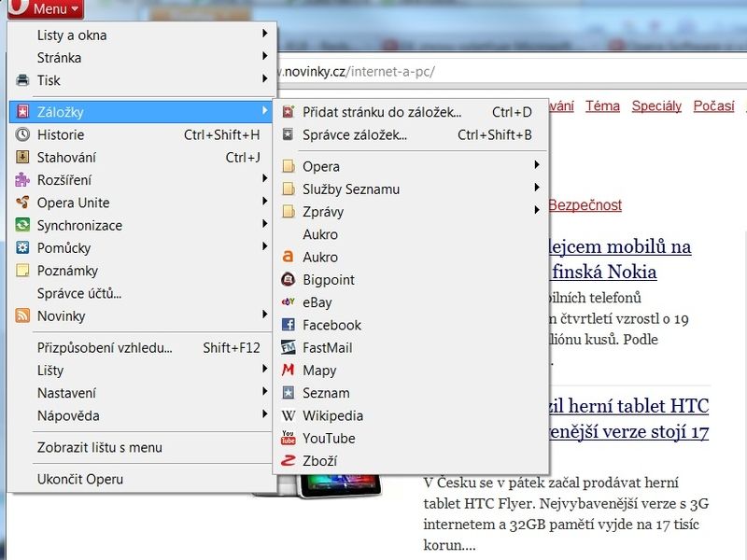
Task: Expand the Zprávy folder arrow
Action: [x=537, y=210]
